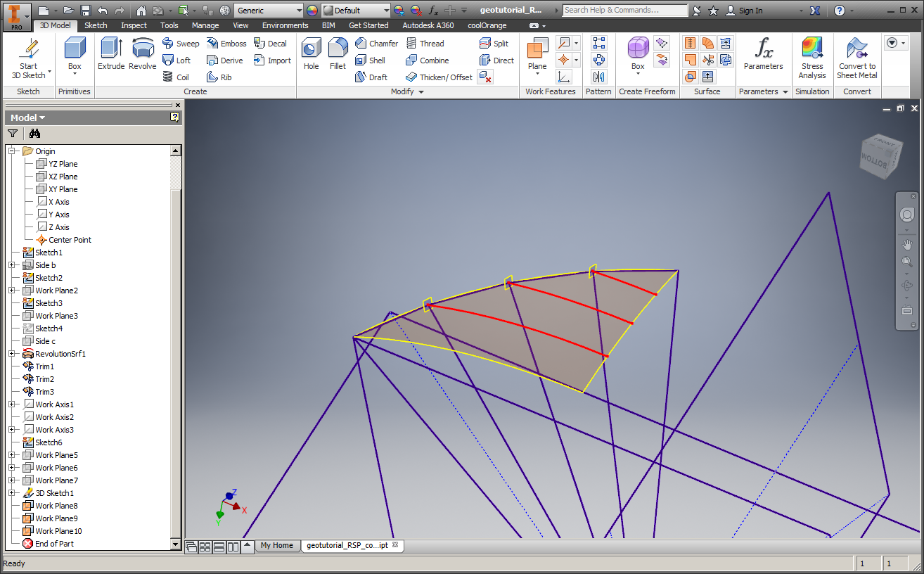
Task: Select the Shell tool
Action: pyautogui.click(x=371, y=60)
